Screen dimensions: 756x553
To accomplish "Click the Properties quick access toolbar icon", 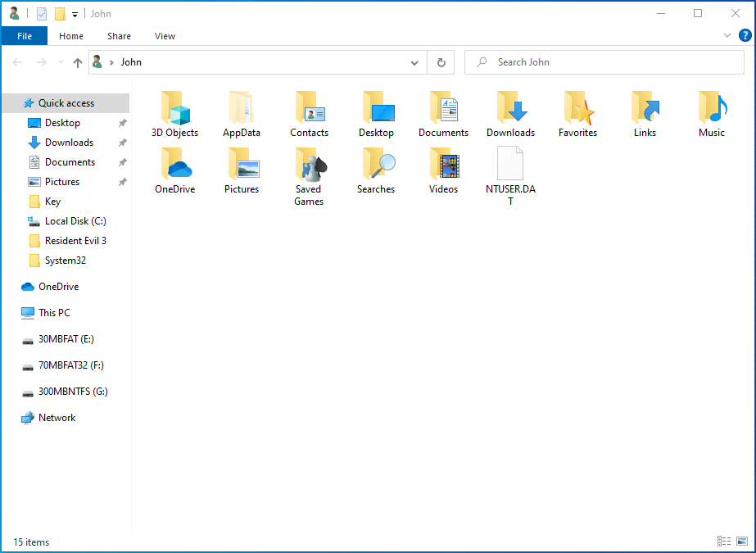I will (42, 14).
